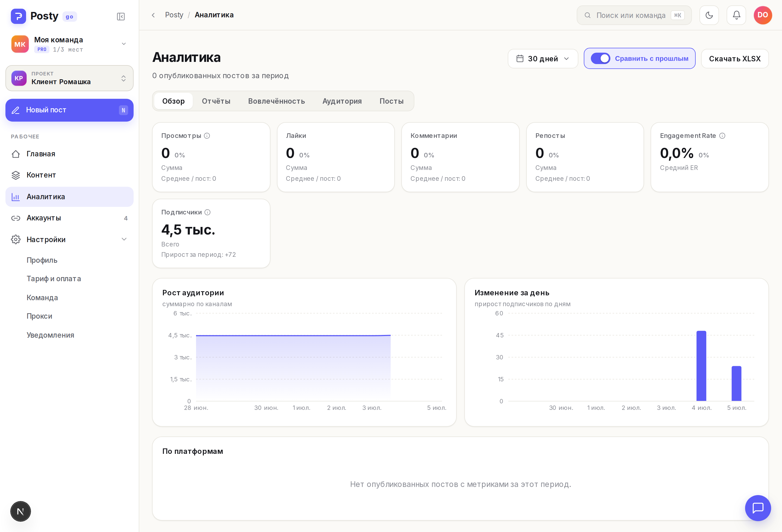This screenshot has height=532, width=782.
Task: Download the XLSX report
Action: pos(734,59)
